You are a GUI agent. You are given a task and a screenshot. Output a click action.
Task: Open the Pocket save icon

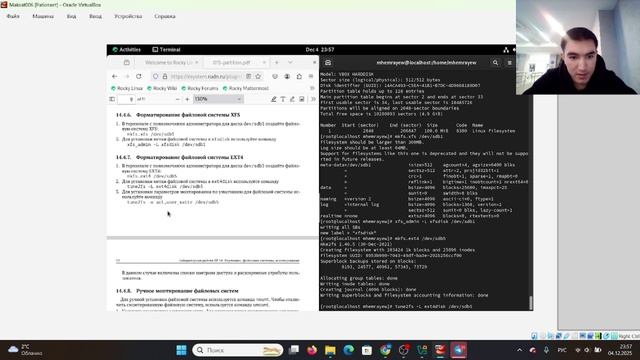click(x=275, y=76)
